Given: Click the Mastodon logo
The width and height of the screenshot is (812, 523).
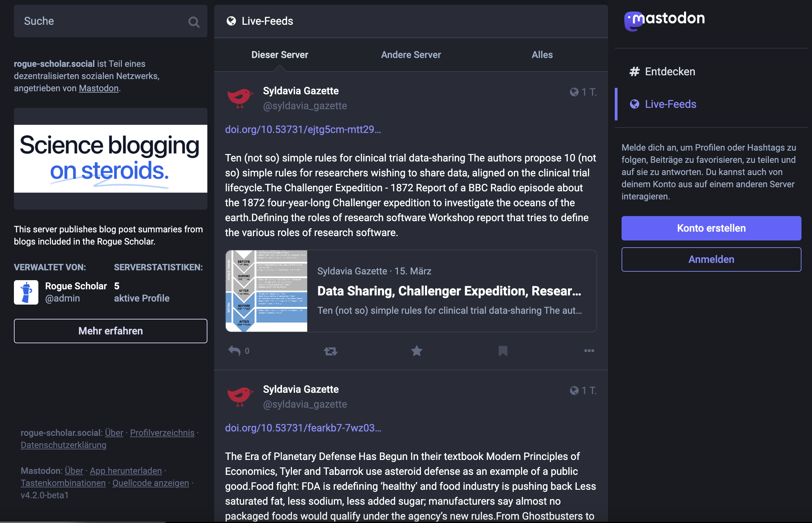Looking at the screenshot, I should pyautogui.click(x=664, y=20).
